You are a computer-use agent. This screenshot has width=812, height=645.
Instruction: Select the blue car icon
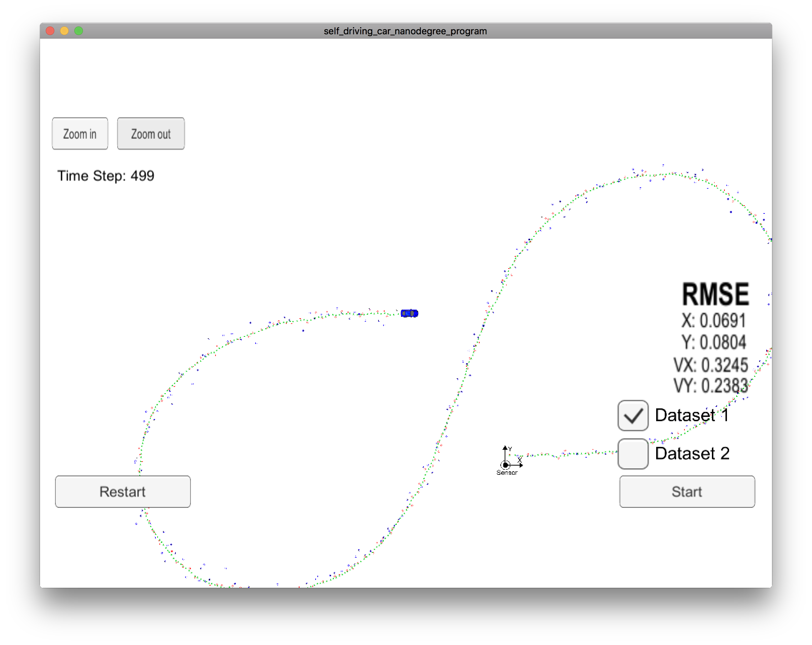409,313
